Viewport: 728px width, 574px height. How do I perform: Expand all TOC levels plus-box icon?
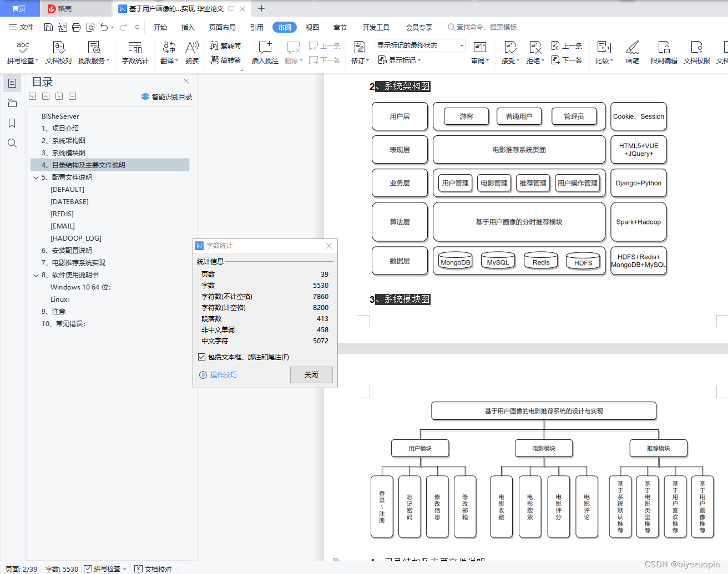click(59, 96)
